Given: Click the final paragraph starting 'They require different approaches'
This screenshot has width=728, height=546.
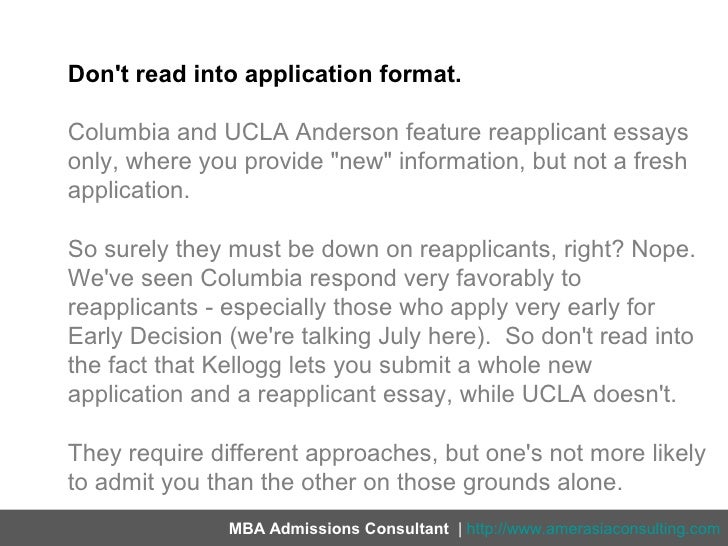Looking at the screenshot, I should pos(387,467).
